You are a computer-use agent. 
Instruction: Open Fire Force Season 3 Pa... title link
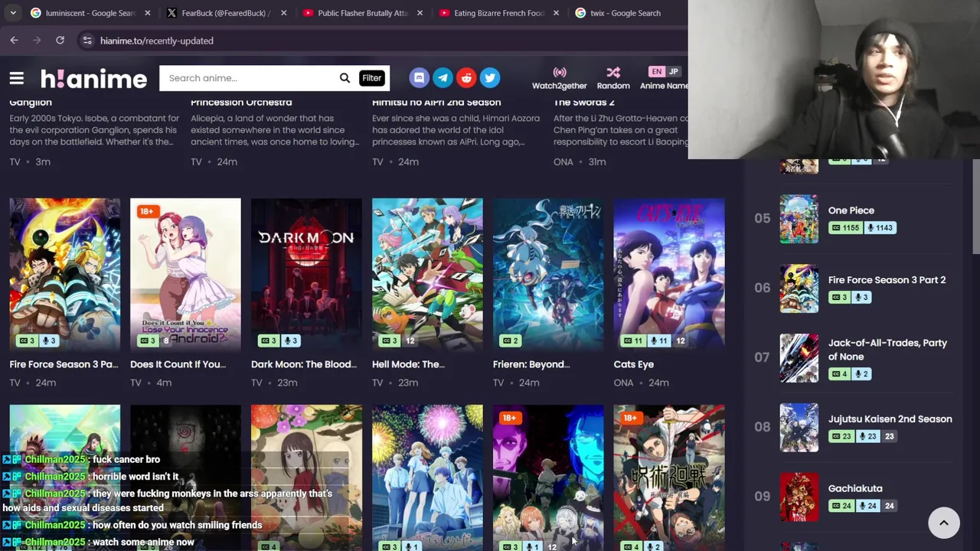point(64,364)
